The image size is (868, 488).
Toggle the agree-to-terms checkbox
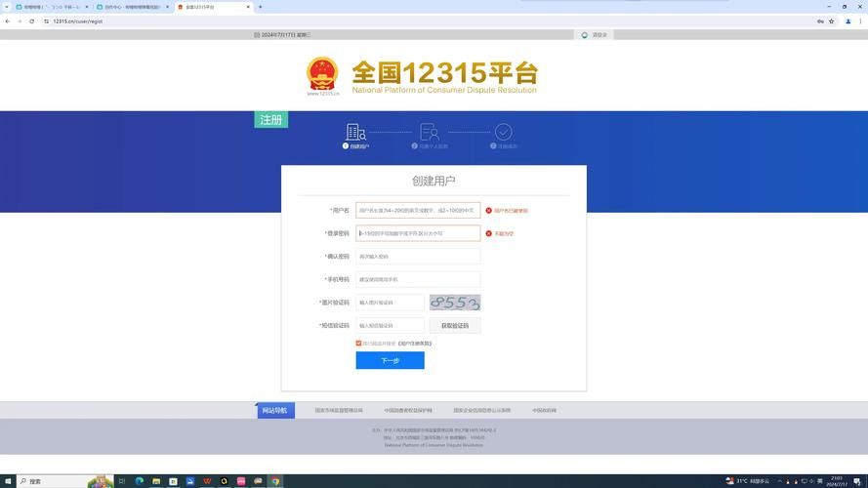358,343
